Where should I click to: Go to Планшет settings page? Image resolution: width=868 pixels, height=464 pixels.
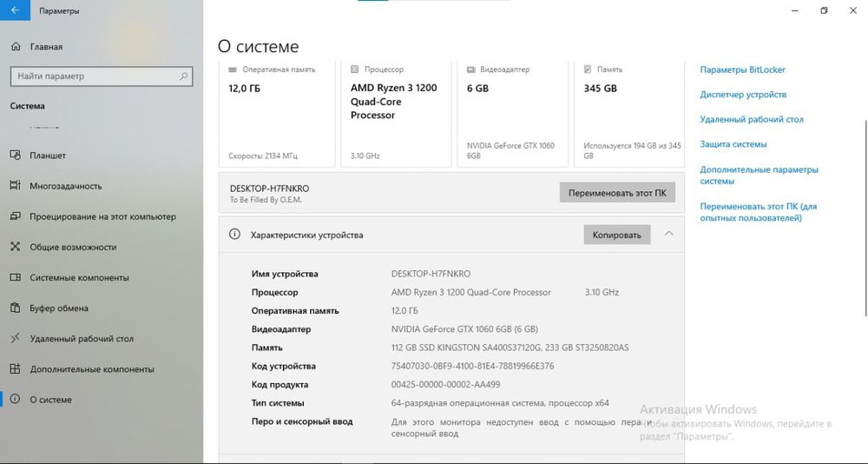coord(48,156)
